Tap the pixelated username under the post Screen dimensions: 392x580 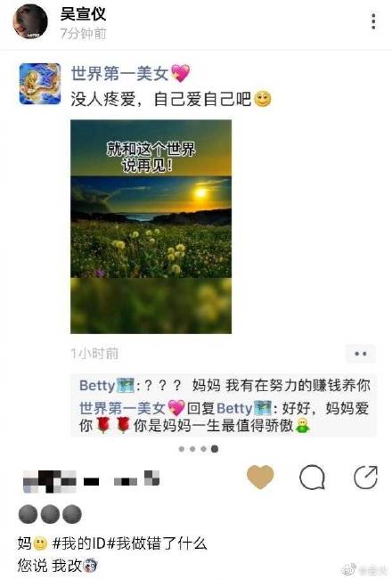point(91,481)
